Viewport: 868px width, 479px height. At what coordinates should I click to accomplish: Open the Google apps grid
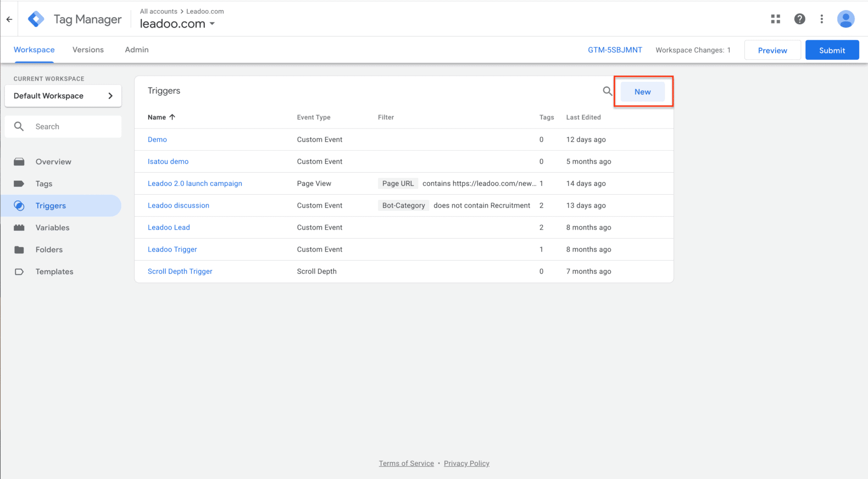pyautogui.click(x=776, y=19)
